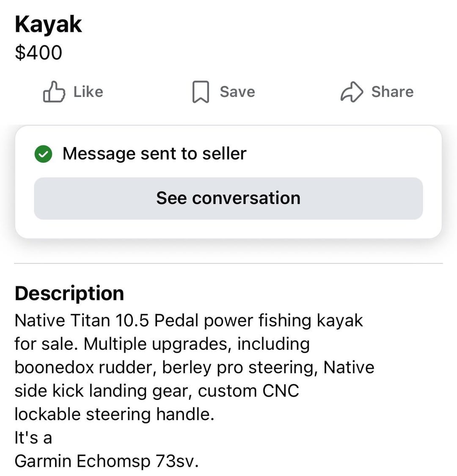
Task: Click the lockable steering handle line
Action: (x=114, y=414)
